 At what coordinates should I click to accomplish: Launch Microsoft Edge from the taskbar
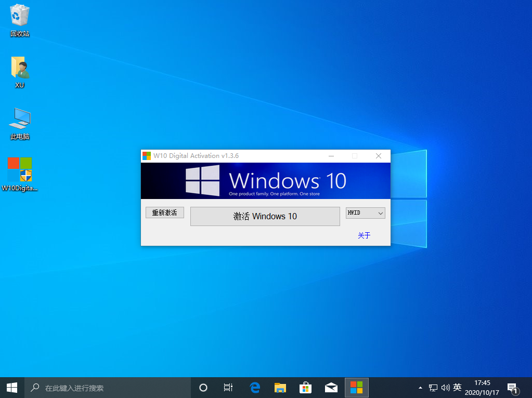click(x=254, y=387)
